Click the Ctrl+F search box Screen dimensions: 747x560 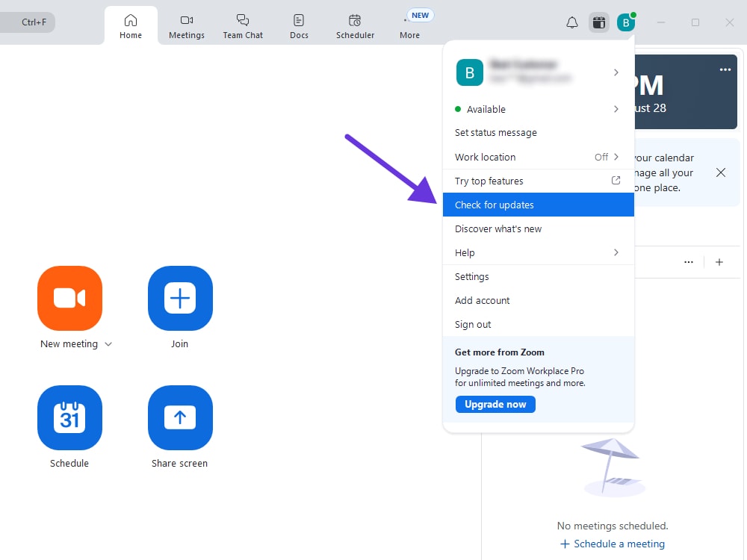tap(28, 22)
